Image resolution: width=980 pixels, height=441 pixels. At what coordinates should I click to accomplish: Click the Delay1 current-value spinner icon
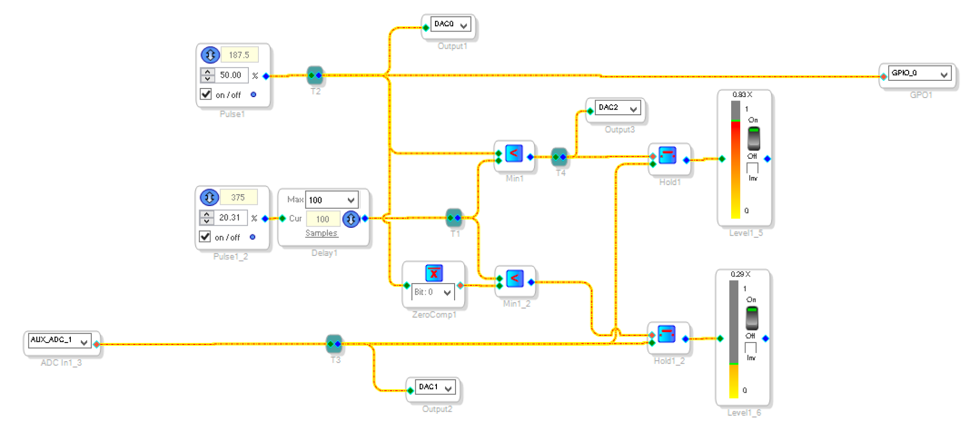point(351,219)
